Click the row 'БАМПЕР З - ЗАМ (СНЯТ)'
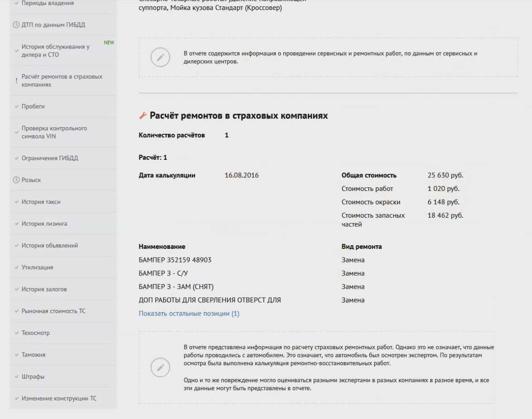The width and height of the screenshot is (532, 419). pyautogui.click(x=176, y=287)
